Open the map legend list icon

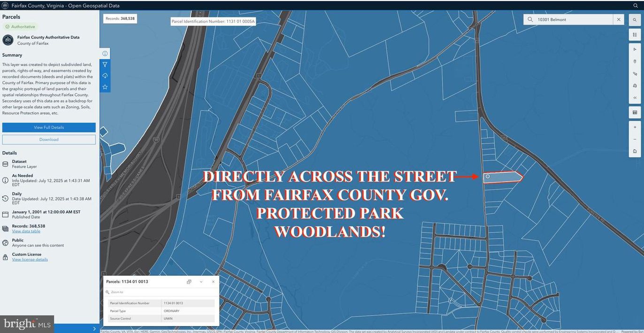pos(635,35)
